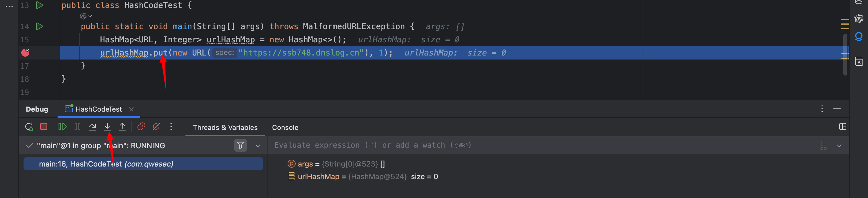The width and height of the screenshot is (868, 198).
Task: Open the ssb748.dnslog.cn URL link
Action: (301, 53)
